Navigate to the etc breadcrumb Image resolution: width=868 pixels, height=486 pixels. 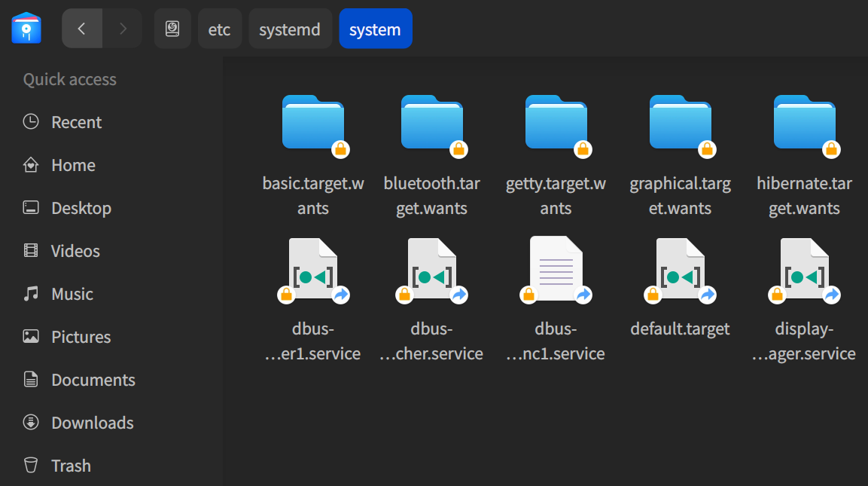coord(219,29)
